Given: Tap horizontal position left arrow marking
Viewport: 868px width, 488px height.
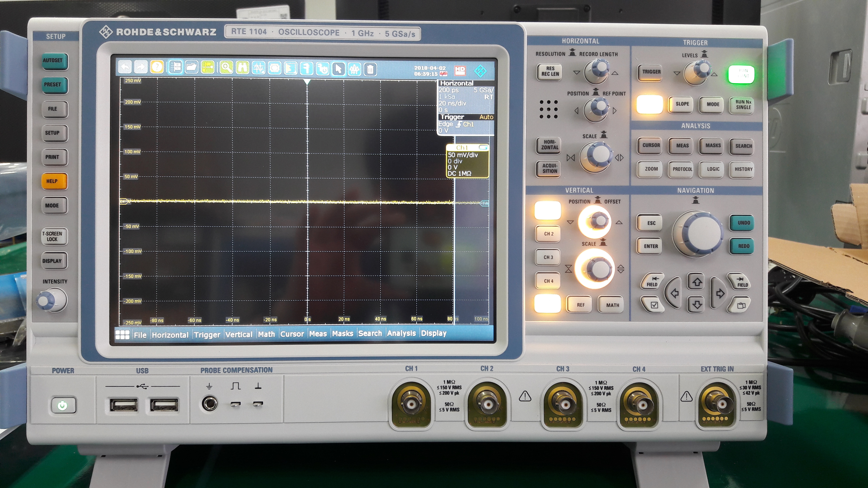Looking at the screenshot, I should tap(577, 111).
